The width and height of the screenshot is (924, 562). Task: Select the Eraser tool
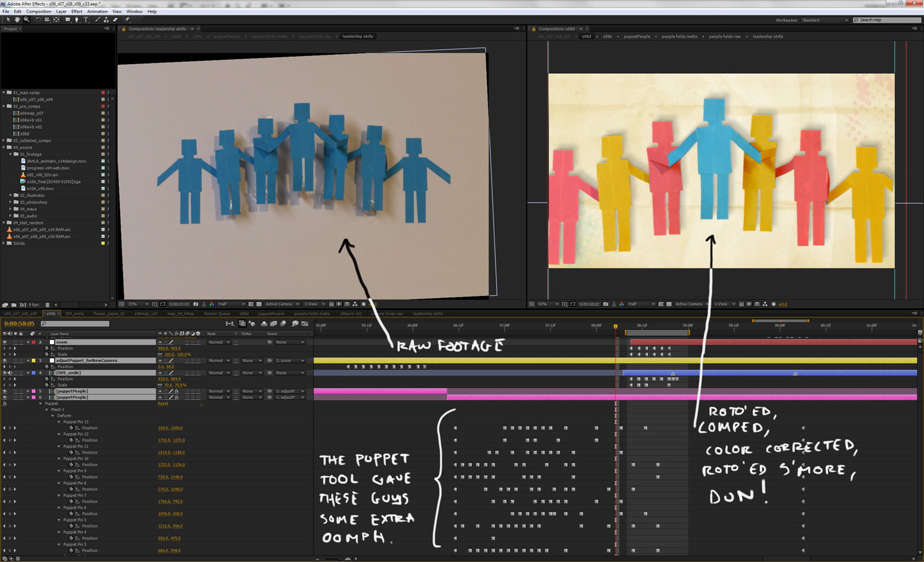(115, 20)
